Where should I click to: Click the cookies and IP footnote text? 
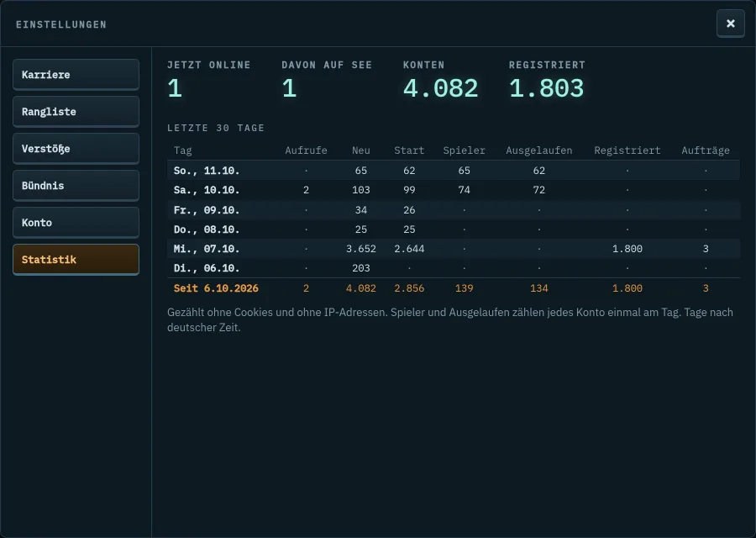450,319
